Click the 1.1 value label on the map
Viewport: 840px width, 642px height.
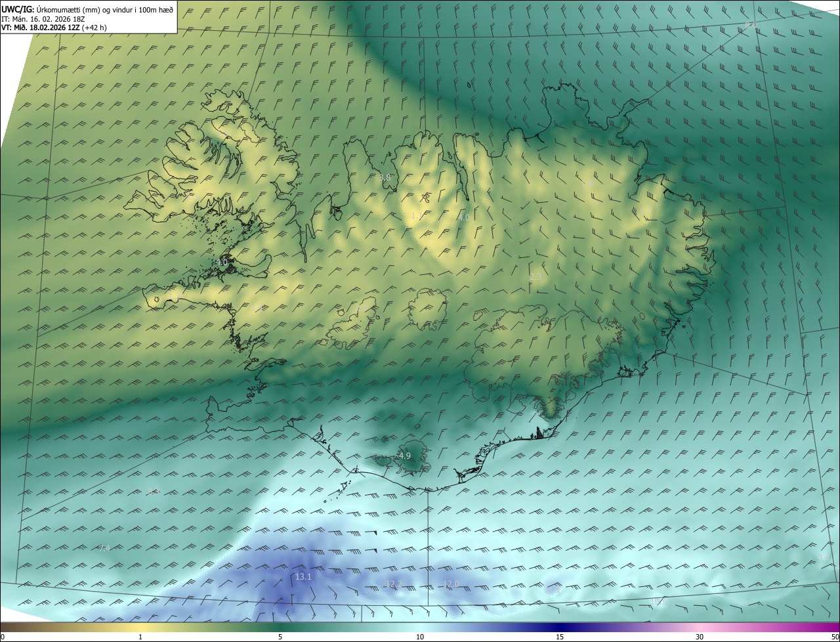coord(416,216)
